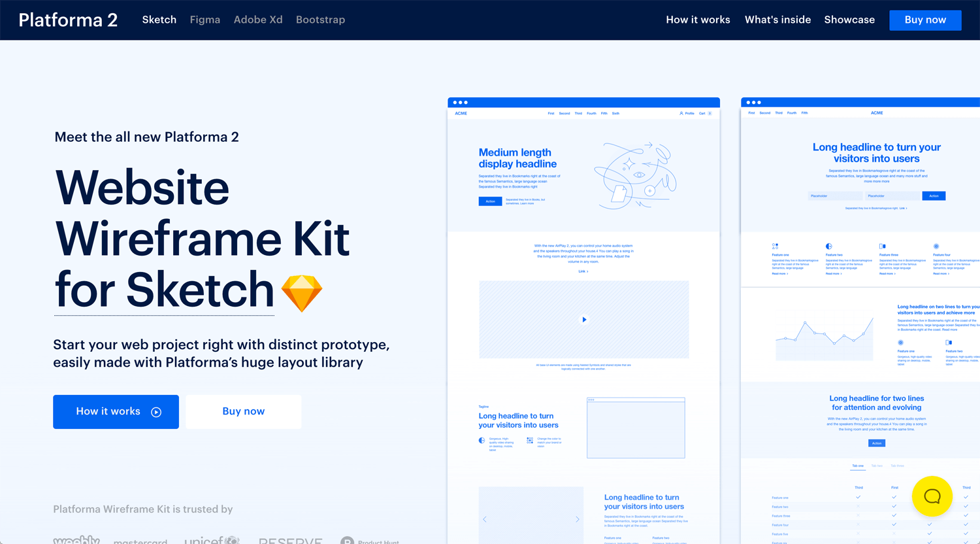Click the Action button under 'for attention and evolving'
The width and height of the screenshot is (980, 544).
(x=877, y=443)
